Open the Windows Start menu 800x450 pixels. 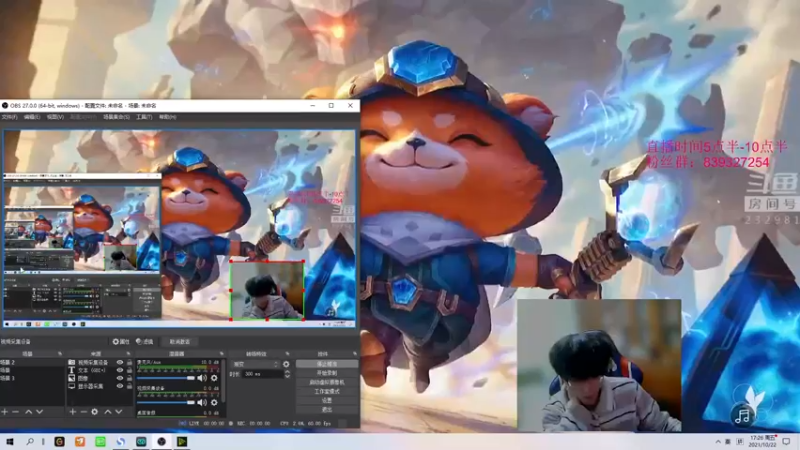[10, 442]
